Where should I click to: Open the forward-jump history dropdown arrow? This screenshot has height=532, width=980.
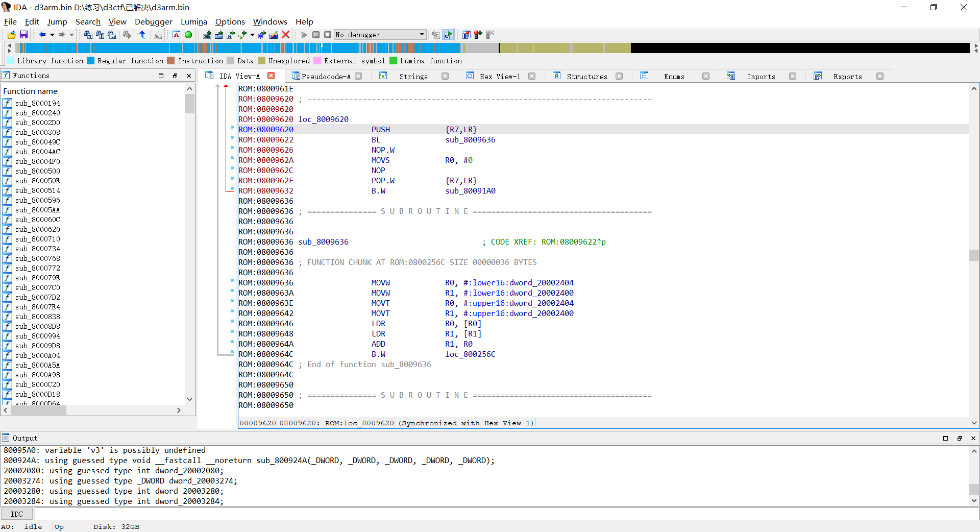[72, 35]
